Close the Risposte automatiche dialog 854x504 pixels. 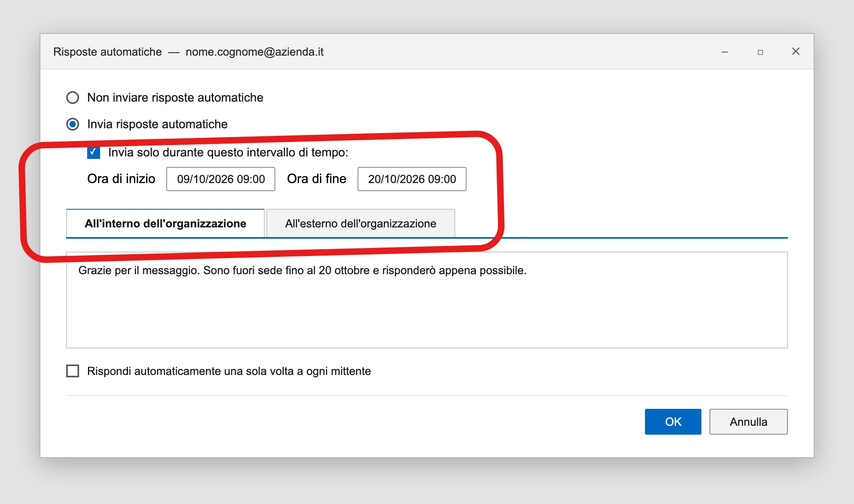[x=796, y=51]
